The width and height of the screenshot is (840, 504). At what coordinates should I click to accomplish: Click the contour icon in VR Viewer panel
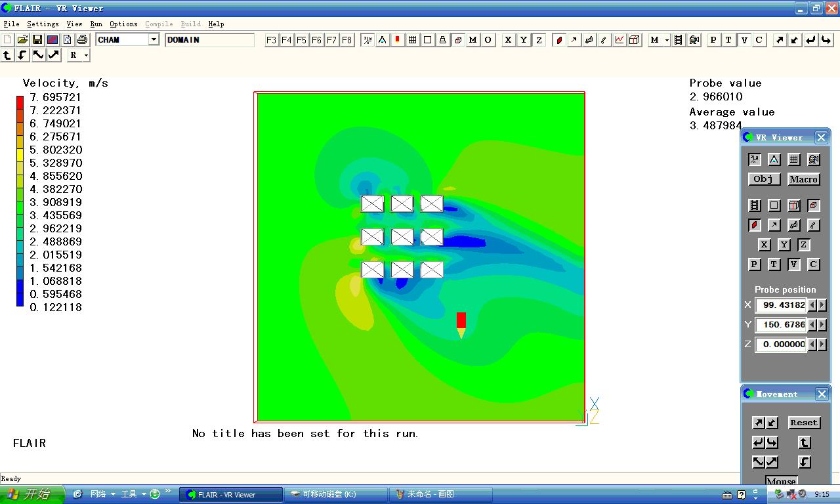pyautogui.click(x=755, y=225)
